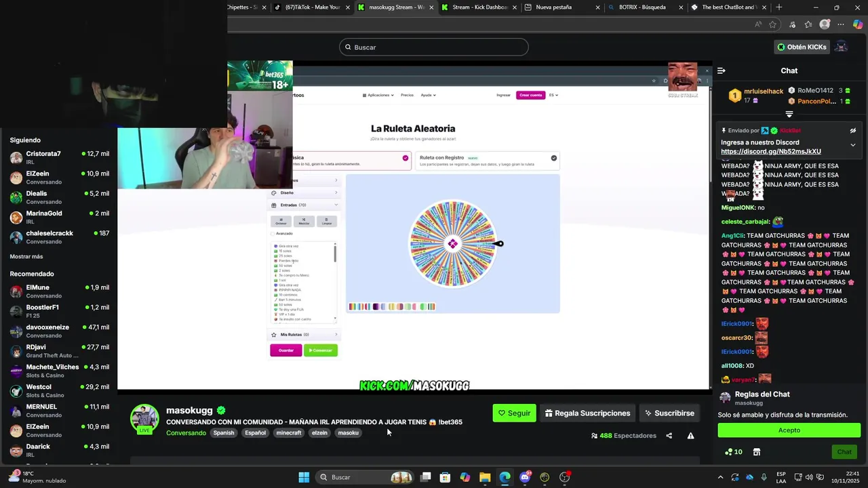Open ElZeein in Siguiendo list
This screenshot has width=868, height=488.
coord(60,178)
